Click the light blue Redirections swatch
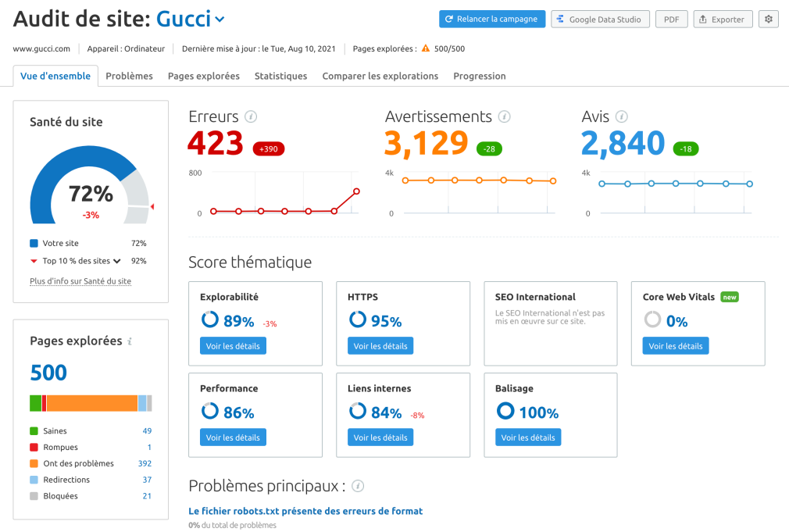The width and height of the screenshot is (789, 532). click(34, 480)
